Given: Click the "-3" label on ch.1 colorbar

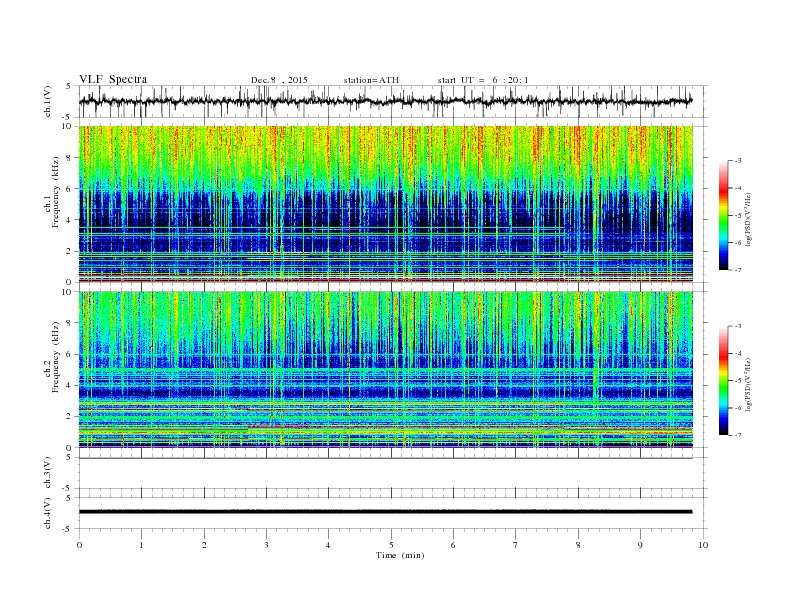Looking at the screenshot, I should (x=737, y=161).
